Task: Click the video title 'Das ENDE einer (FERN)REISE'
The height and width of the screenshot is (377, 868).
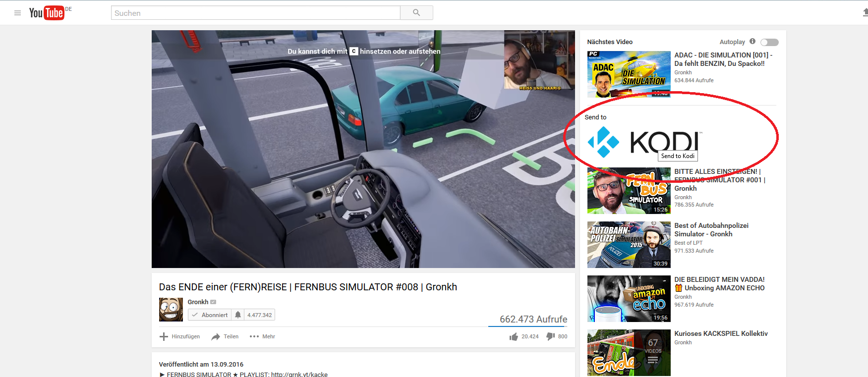Action: 308,287
